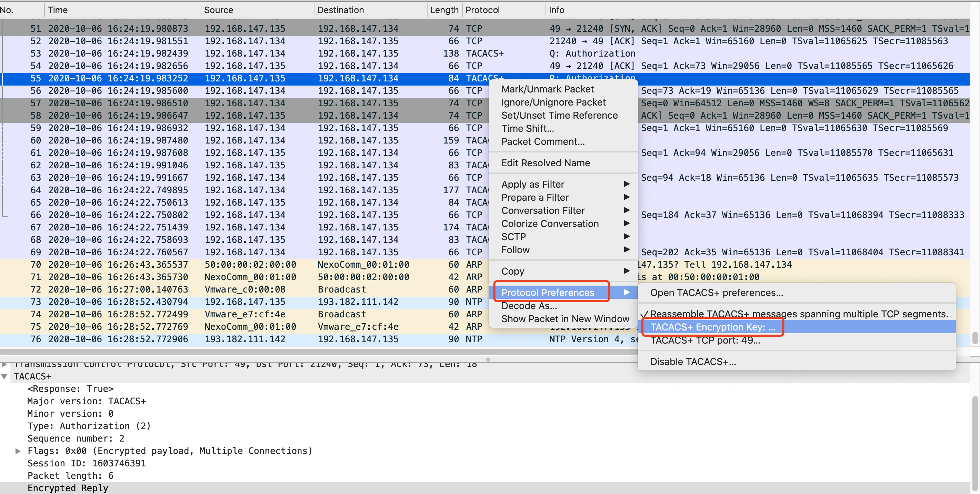Screen dimensions: 980x494
Task: Click TACACS+ Encryption Key option
Action: [796, 327]
